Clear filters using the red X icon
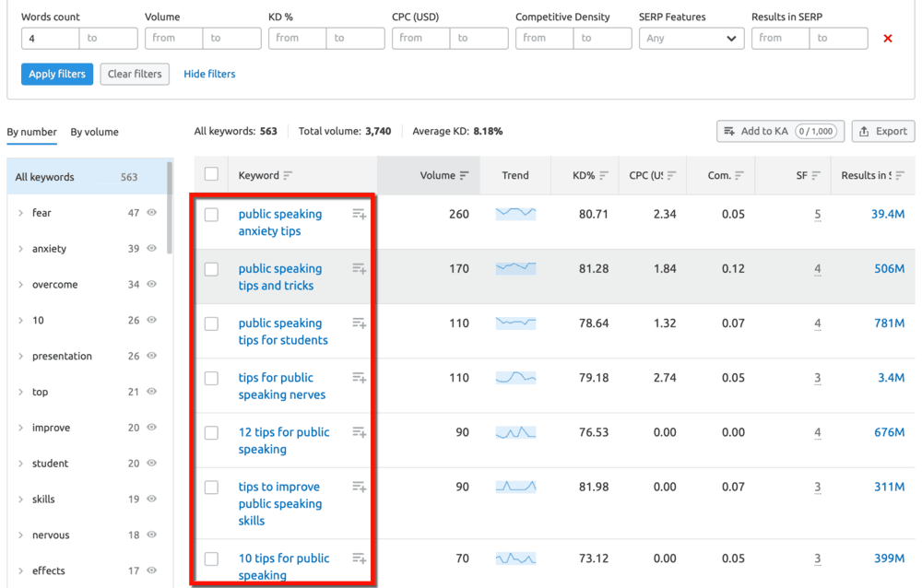 pos(888,38)
